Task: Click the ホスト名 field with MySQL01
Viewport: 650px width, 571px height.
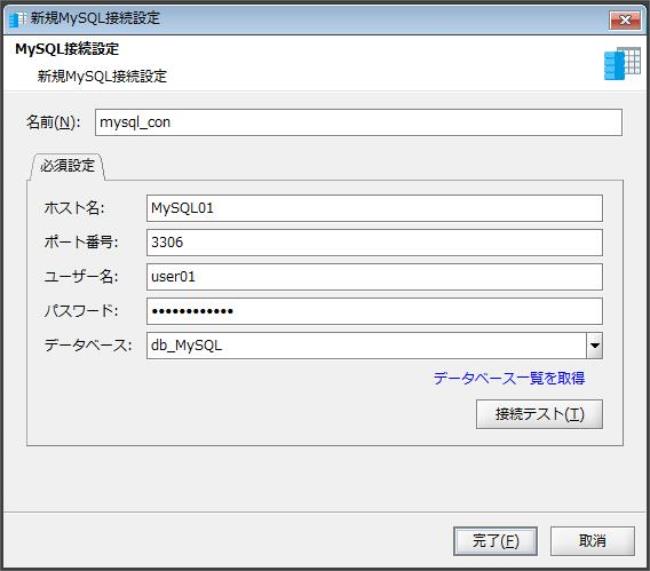Action: coord(374,208)
